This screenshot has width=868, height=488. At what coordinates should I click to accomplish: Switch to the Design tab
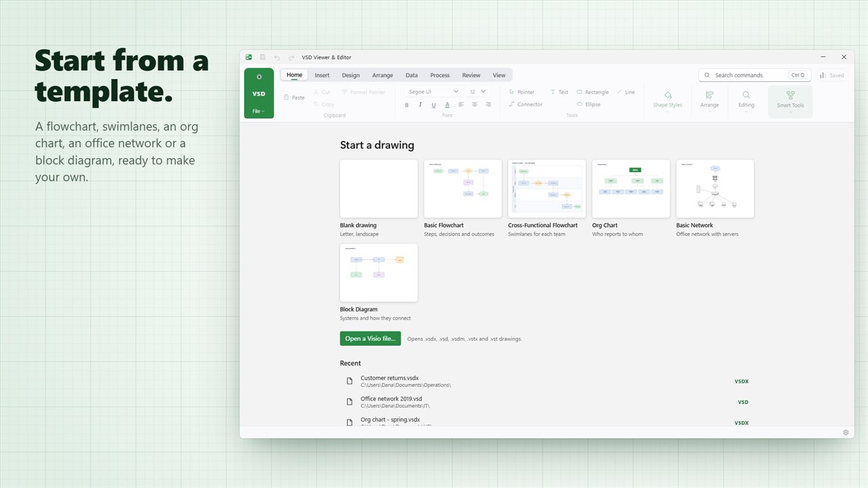click(x=351, y=75)
